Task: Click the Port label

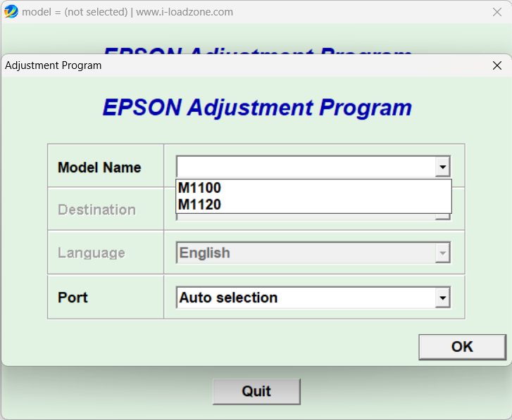Action: click(73, 298)
